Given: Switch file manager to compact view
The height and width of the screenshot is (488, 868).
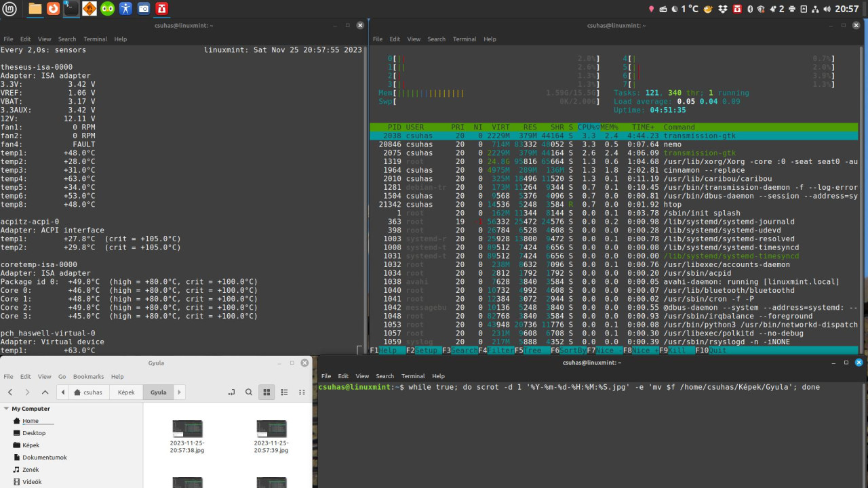Looking at the screenshot, I should pyautogui.click(x=301, y=392).
